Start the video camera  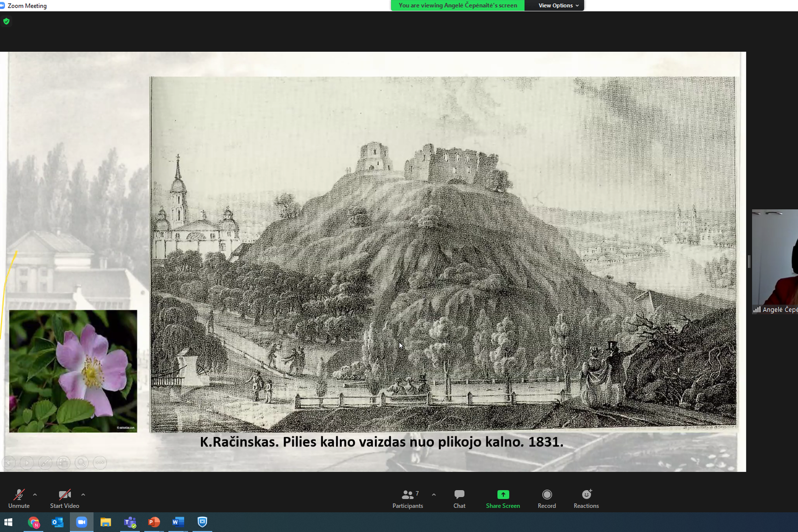(64, 499)
